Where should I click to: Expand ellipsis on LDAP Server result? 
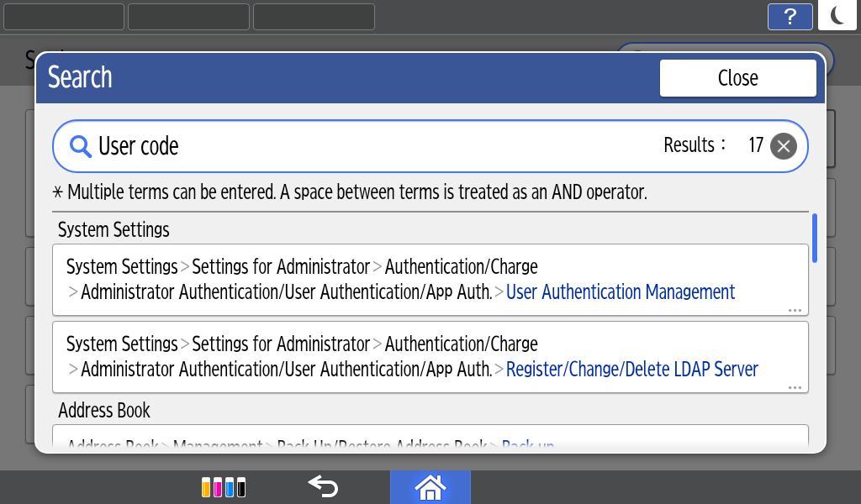[x=794, y=387]
